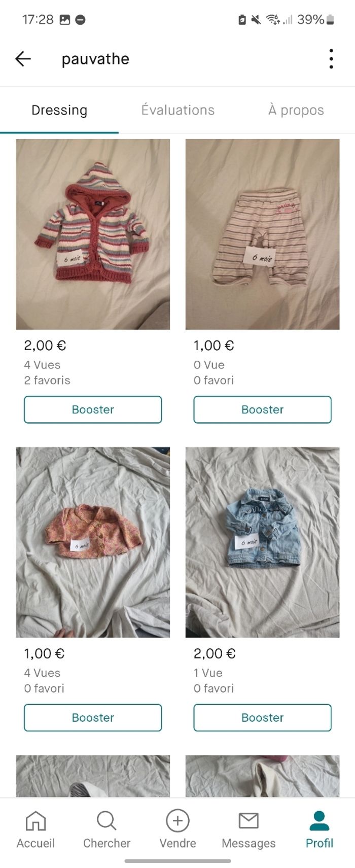Switch to the Évaluations tab
Viewport: 355px width, 868px height.
pyautogui.click(x=177, y=110)
